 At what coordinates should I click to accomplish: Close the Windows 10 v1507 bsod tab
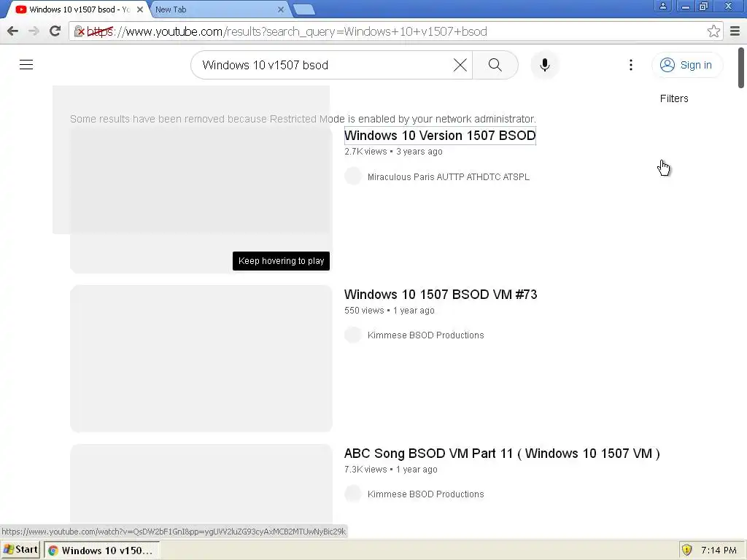(140, 9)
